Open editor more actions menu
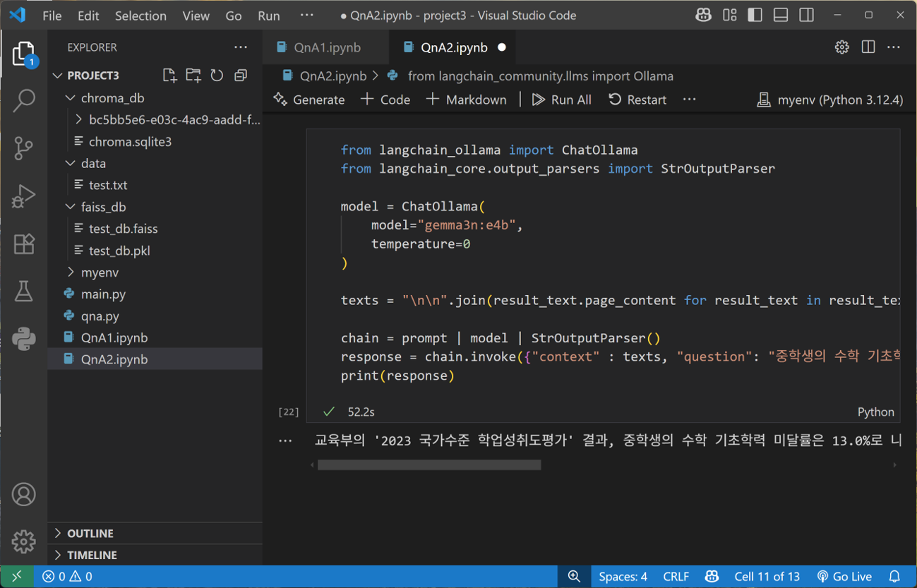Viewport: 917px width, 588px height. click(x=894, y=47)
